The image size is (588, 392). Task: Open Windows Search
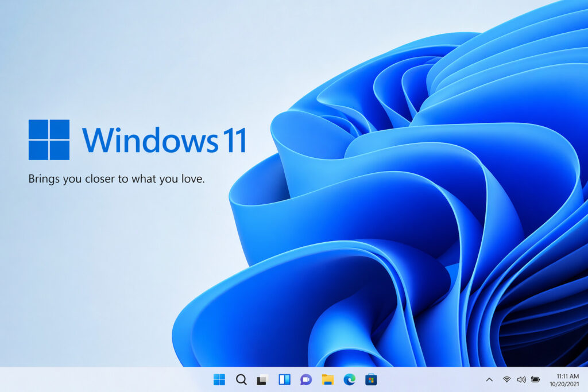click(x=241, y=380)
